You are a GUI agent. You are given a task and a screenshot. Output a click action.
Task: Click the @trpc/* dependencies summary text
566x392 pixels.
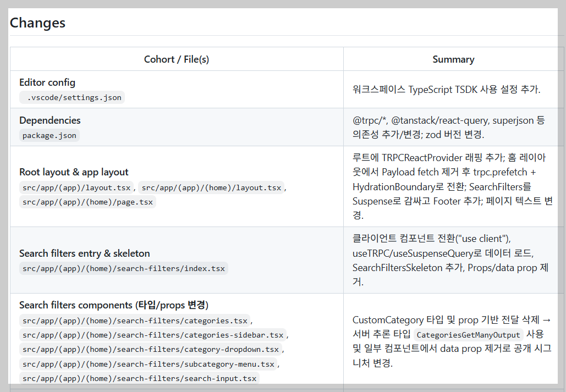pos(449,128)
